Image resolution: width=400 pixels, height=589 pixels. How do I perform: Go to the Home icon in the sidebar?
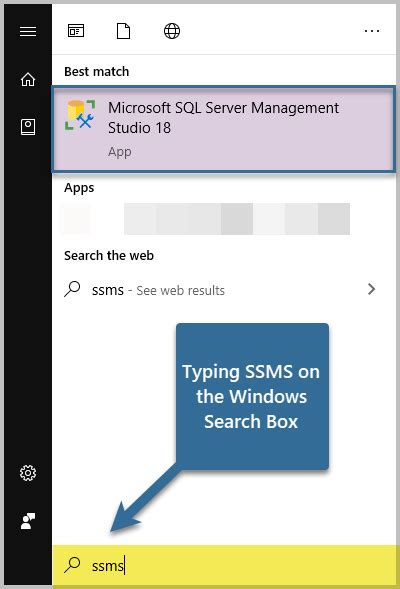pyautogui.click(x=28, y=79)
